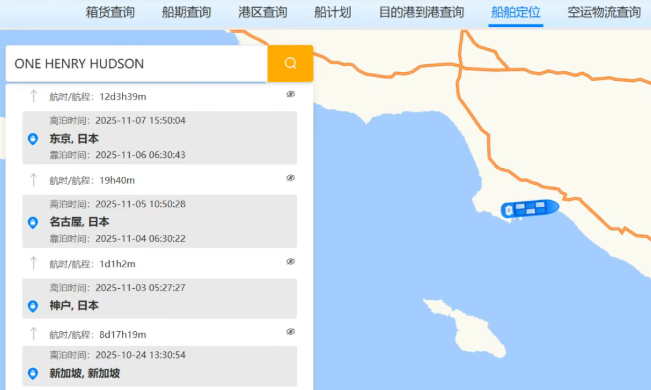Click the up arrow next to 8d17h19m
The height and width of the screenshot is (390, 651).
[34, 334]
